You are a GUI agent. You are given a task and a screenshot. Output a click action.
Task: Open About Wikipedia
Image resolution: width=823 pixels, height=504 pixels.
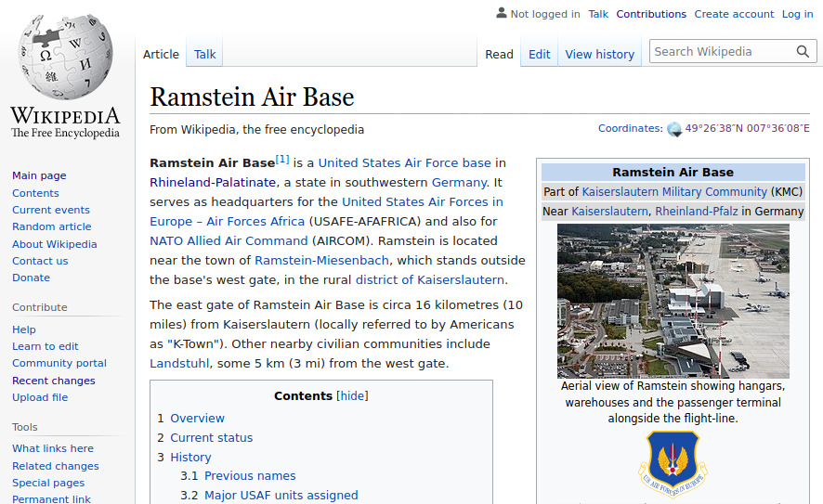[55, 244]
